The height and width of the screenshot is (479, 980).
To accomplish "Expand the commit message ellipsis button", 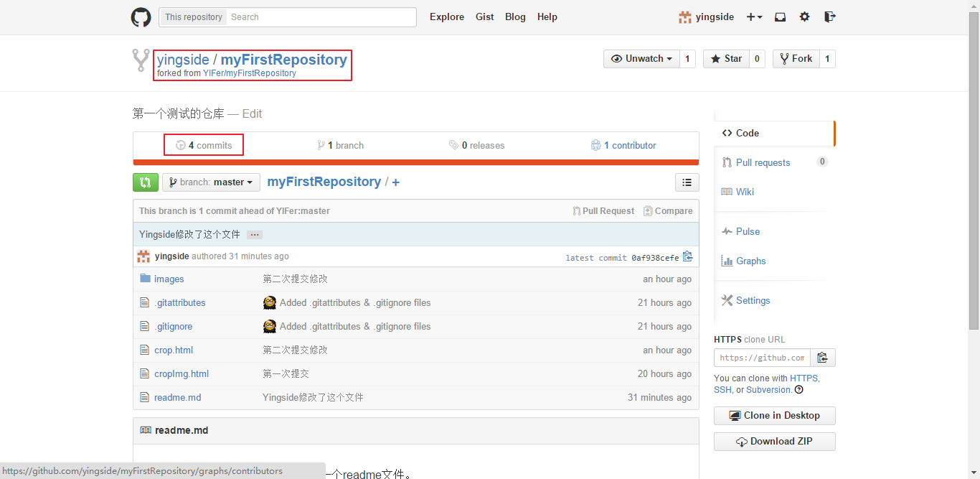I will pos(255,235).
